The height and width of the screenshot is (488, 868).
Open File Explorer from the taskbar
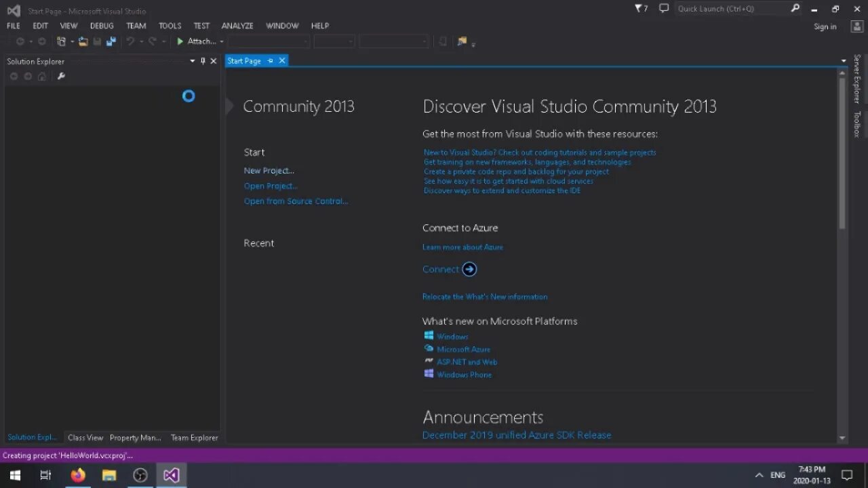pyautogui.click(x=109, y=475)
